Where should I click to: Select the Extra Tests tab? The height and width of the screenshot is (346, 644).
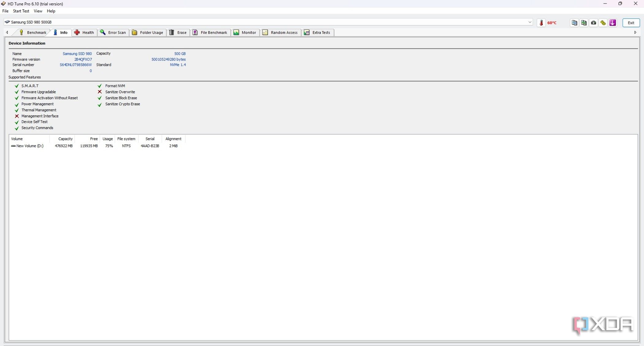click(x=318, y=32)
